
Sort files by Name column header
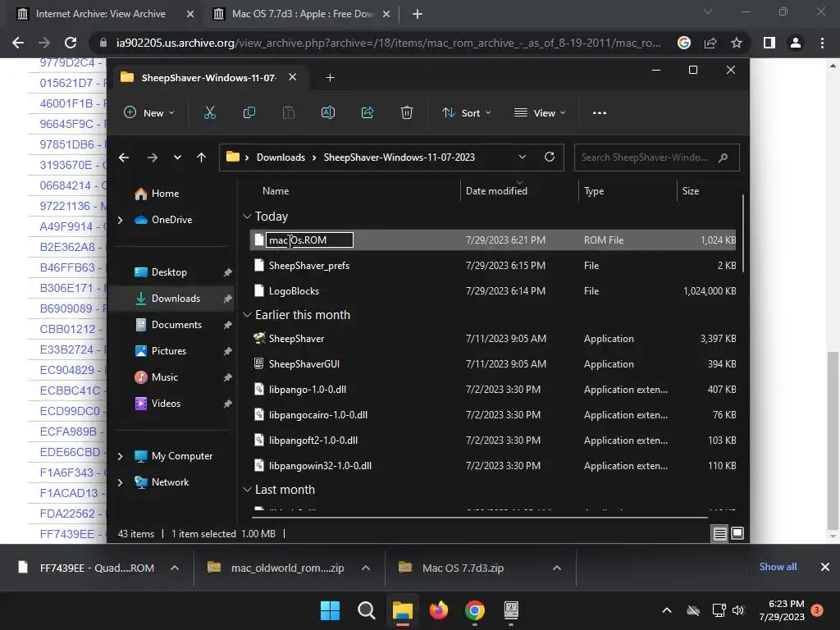click(x=276, y=190)
